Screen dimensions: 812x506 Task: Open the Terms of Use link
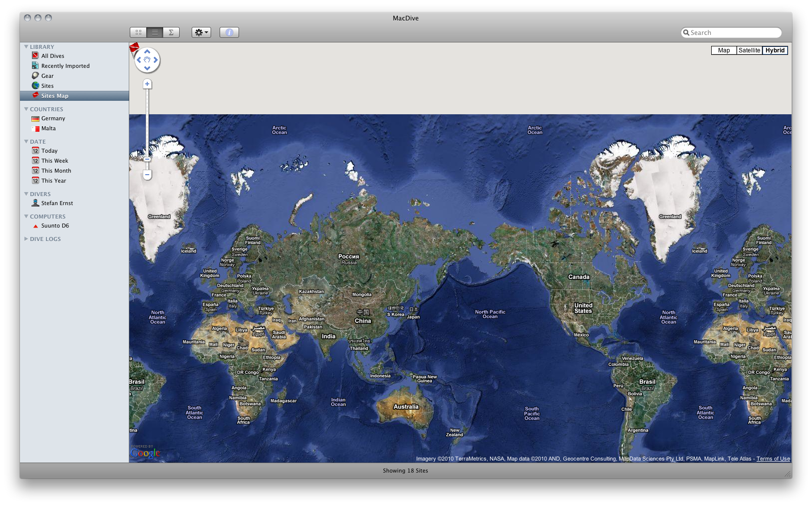coord(773,459)
